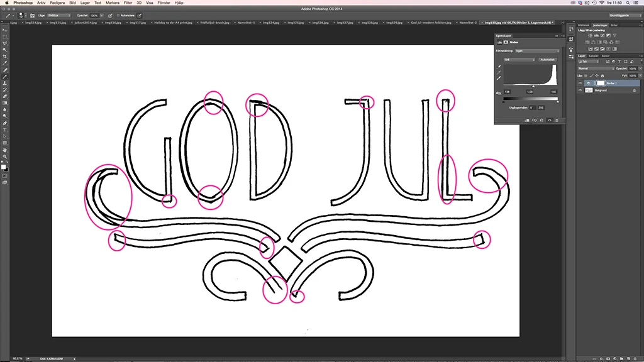644x362 pixels.
Task: Open the options bar Opacitet dropdown arrow
Action: tap(102, 16)
